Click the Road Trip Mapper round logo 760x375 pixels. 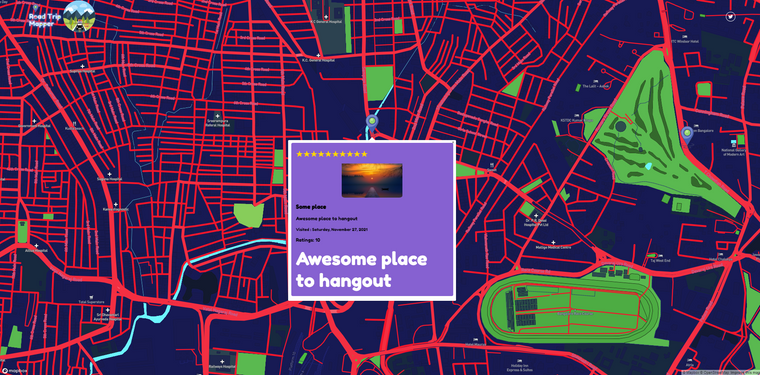[79, 16]
